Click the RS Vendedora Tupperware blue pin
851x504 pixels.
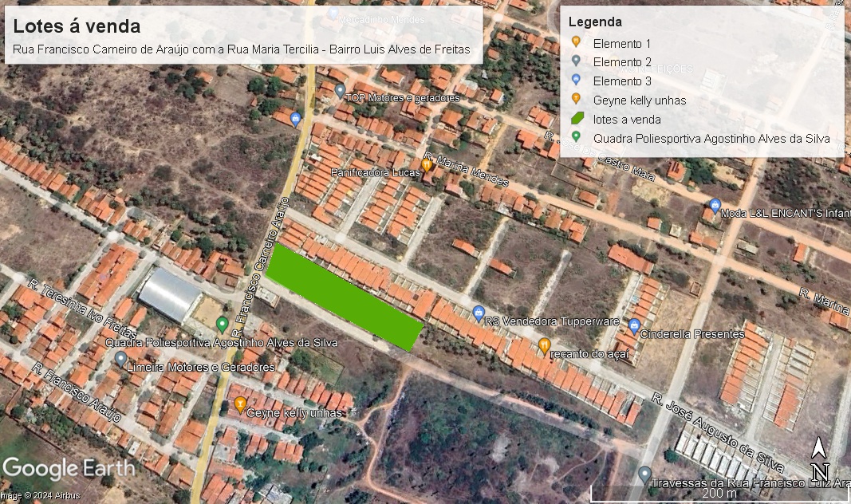479,313
